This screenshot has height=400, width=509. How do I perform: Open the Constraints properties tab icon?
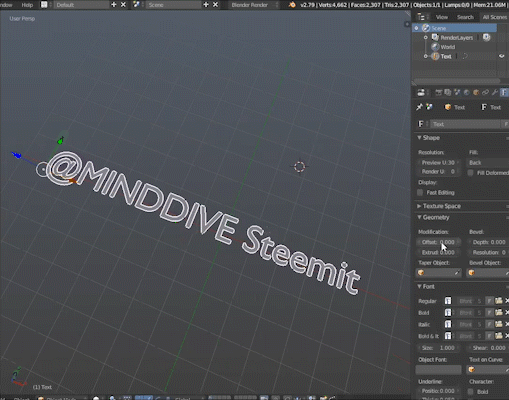pos(485,92)
